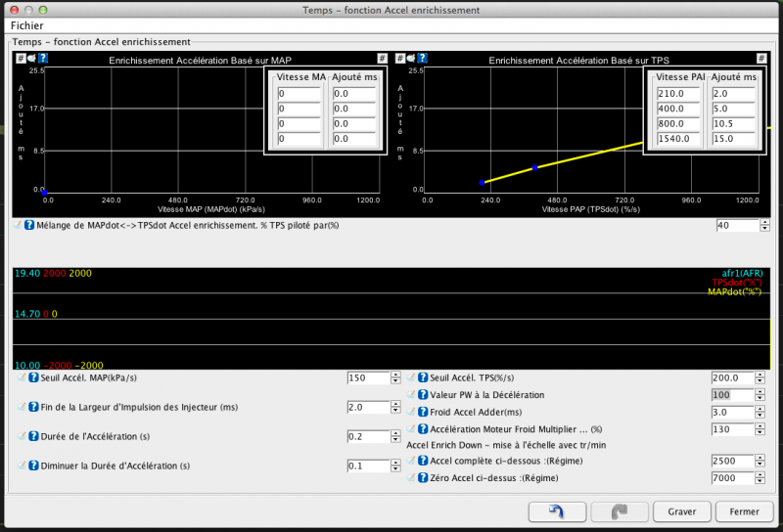Open help for Zéro Accel ci-dessus
783x532 pixels.
(423, 477)
